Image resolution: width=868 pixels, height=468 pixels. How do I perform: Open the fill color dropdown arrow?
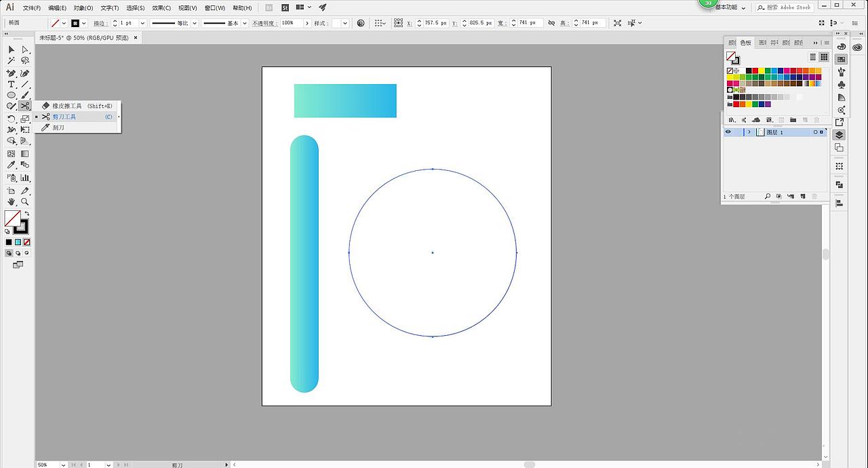point(64,23)
